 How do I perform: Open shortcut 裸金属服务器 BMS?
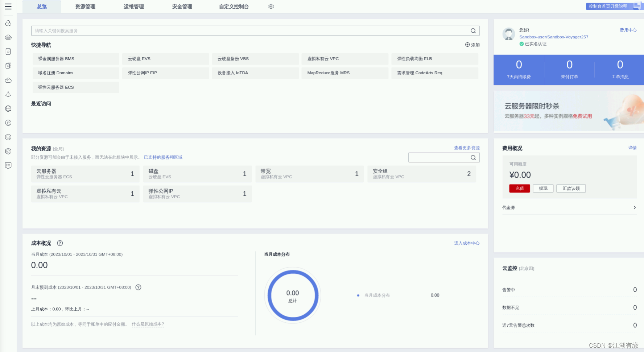[x=76, y=59]
